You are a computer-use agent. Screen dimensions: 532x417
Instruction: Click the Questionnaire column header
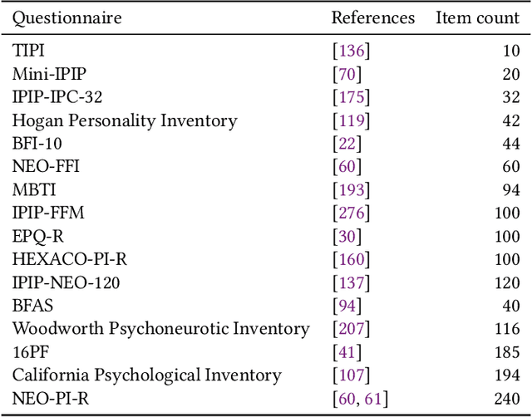coord(67,17)
